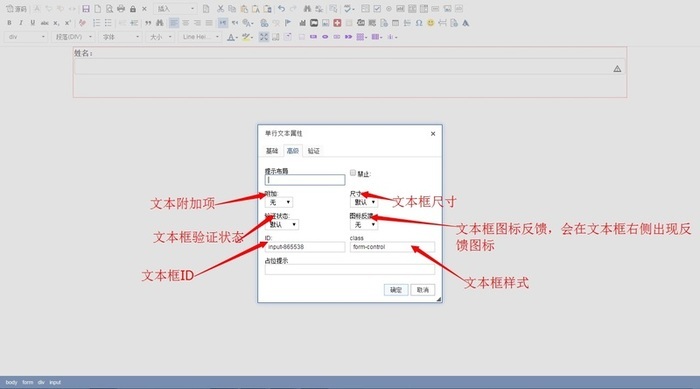Open the 尺寸 size dropdown
This screenshot has width=700, height=389.
click(364, 202)
